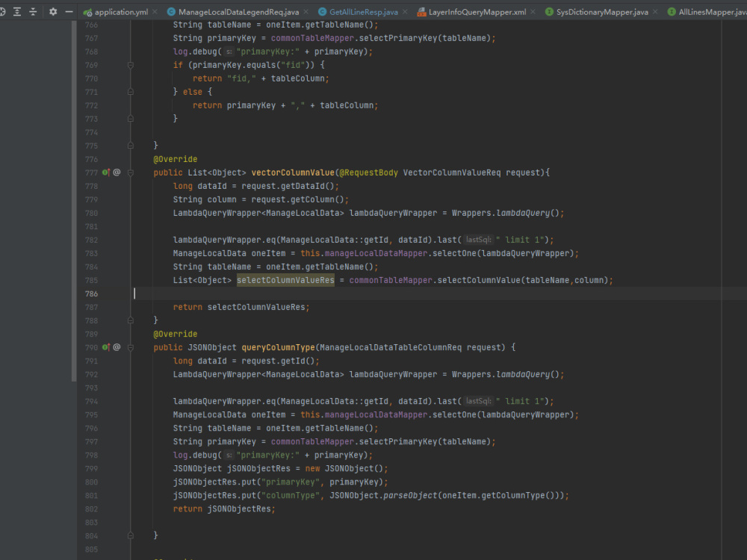Click request.getColumn() on line 779
The width and height of the screenshot is (747, 560).
click(298, 199)
